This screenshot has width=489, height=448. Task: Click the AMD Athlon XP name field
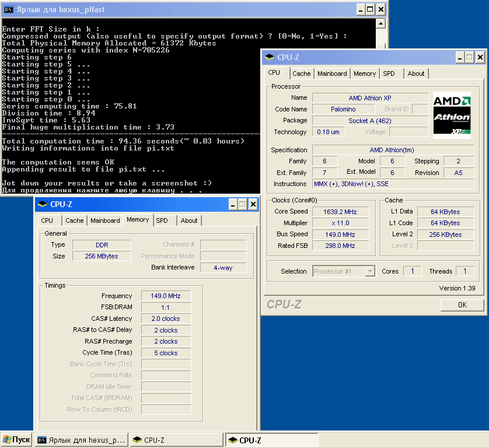pyautogui.click(x=370, y=98)
